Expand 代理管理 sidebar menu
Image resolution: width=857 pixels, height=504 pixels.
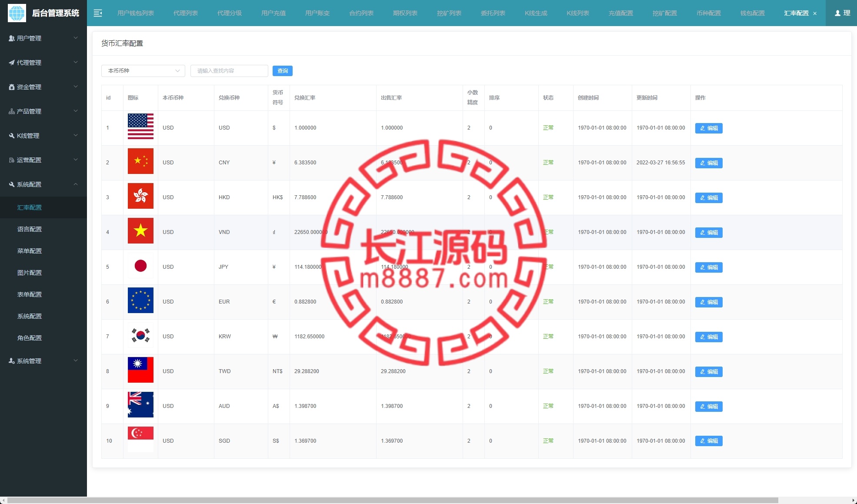(43, 63)
